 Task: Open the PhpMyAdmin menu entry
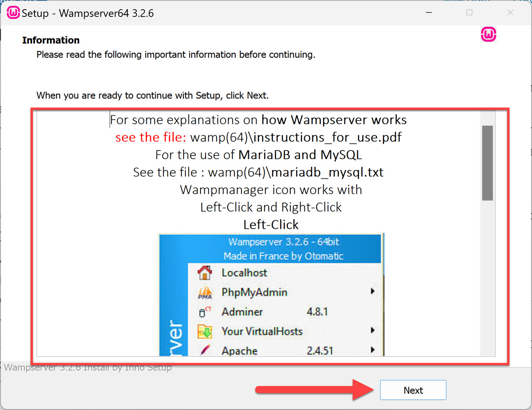click(x=254, y=292)
